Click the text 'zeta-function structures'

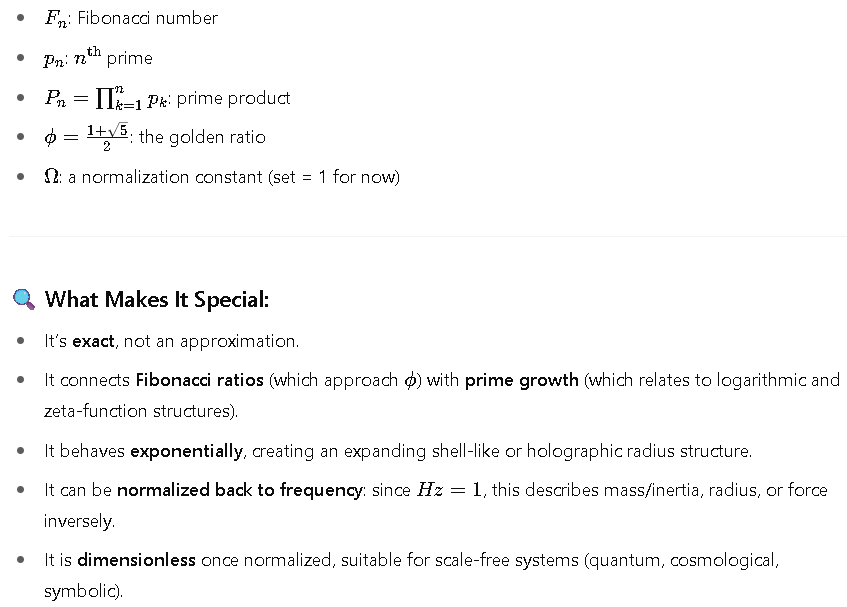point(139,411)
